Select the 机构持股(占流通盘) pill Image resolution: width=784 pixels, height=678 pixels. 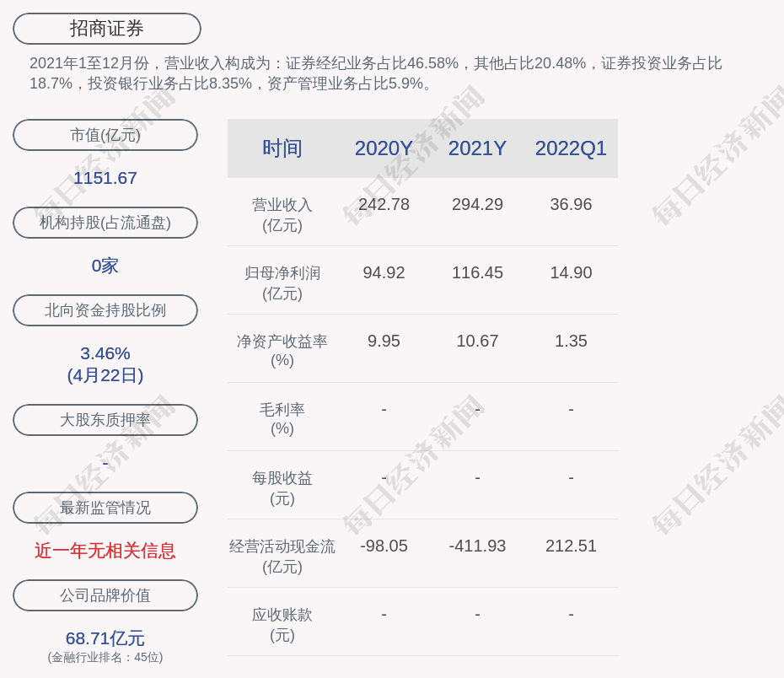105,223
